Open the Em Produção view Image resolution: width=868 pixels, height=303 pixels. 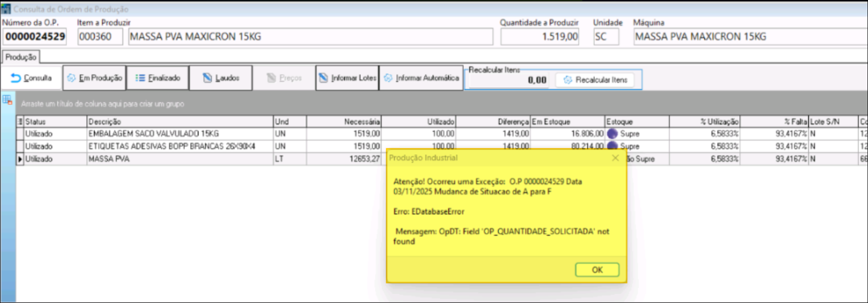point(94,78)
